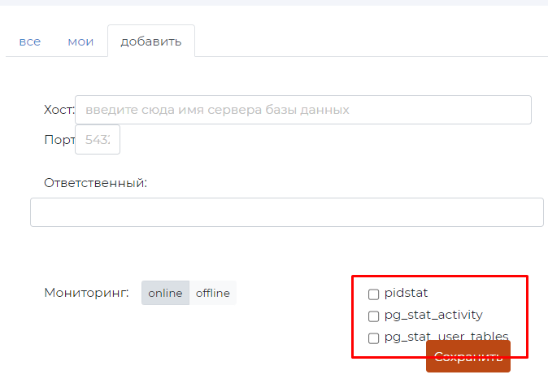Click the pg_stat_activity label text
This screenshot has height=392, width=548.
click(433, 316)
